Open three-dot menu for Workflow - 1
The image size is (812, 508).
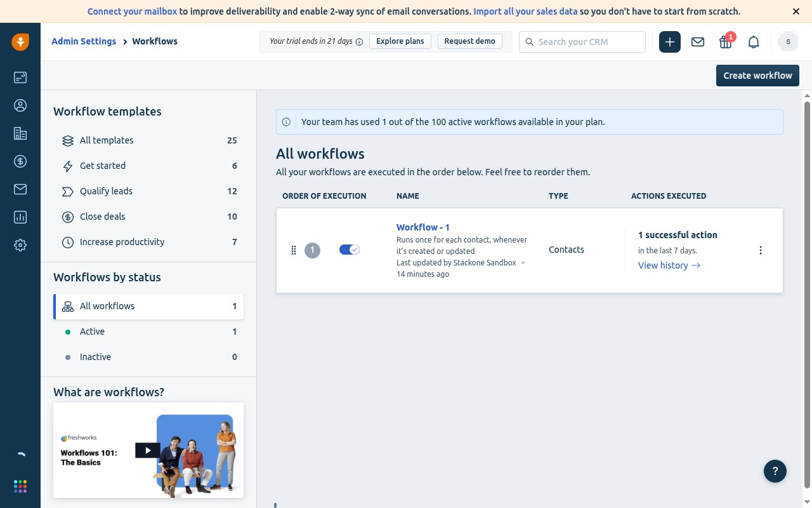[x=761, y=250]
